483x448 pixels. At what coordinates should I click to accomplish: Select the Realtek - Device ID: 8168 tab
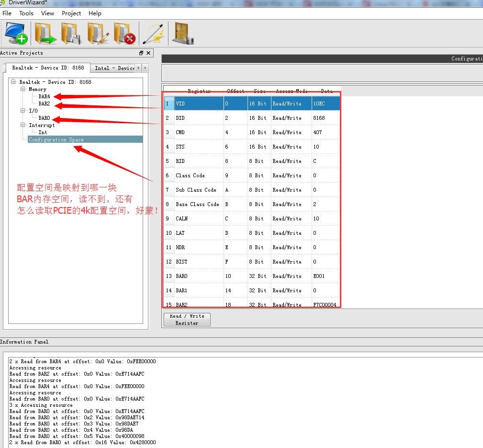48,68
